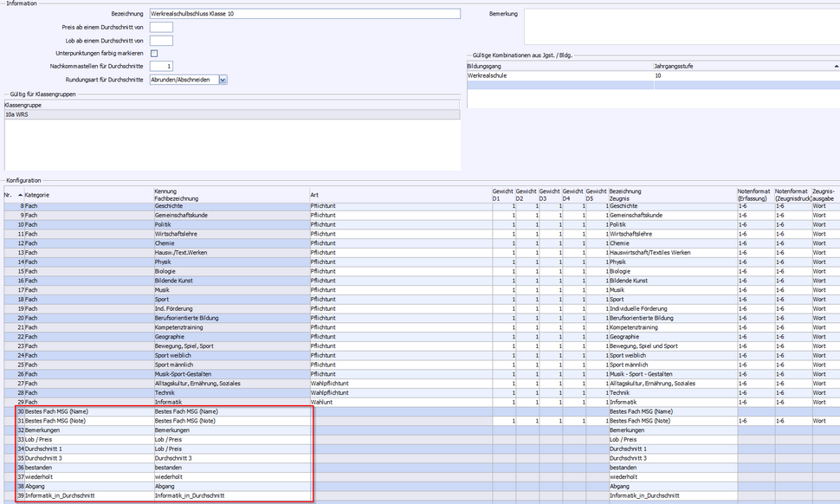Click the Bezeichnung text field

click(305, 15)
